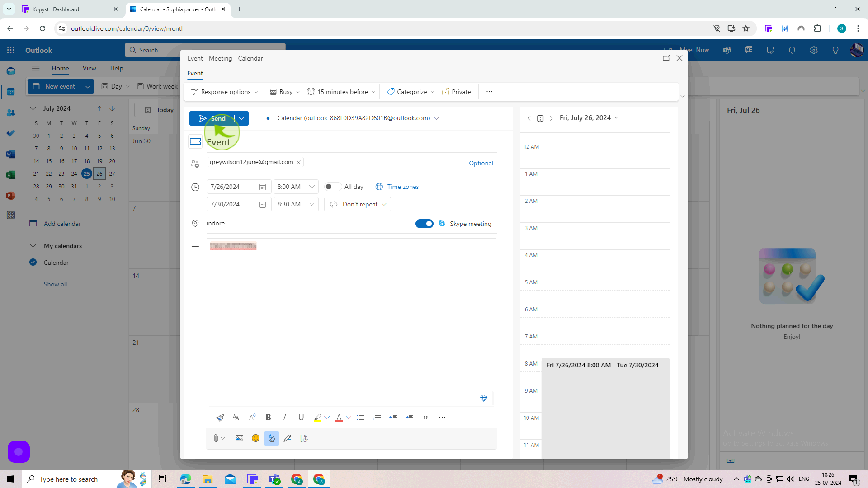The image size is (868, 488).
Task: Apply bulleted list formatting
Action: [361, 418]
